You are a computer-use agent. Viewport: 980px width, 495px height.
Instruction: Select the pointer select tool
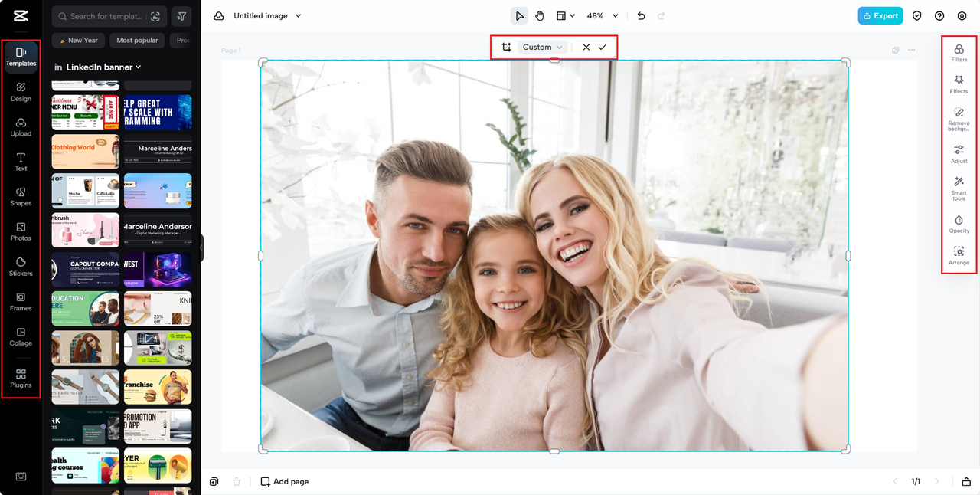[520, 16]
